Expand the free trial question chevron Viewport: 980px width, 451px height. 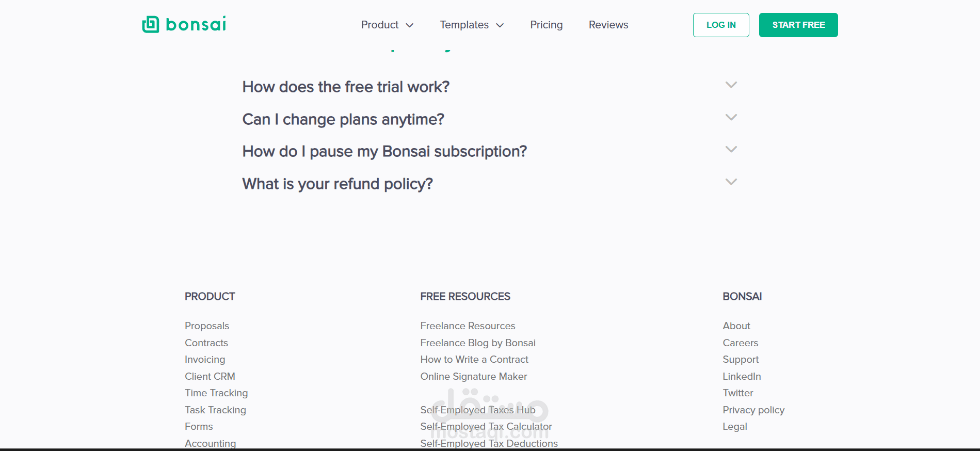[731, 85]
